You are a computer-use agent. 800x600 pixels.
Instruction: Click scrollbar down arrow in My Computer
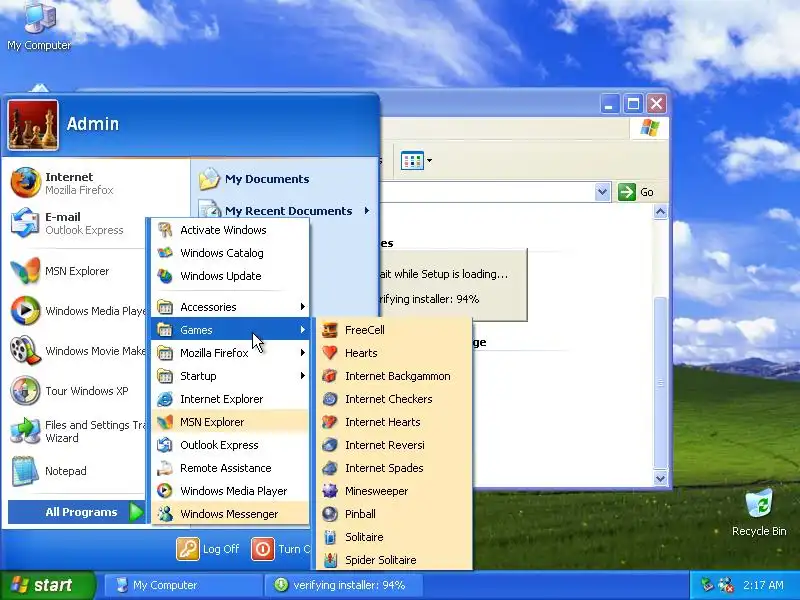coord(660,478)
